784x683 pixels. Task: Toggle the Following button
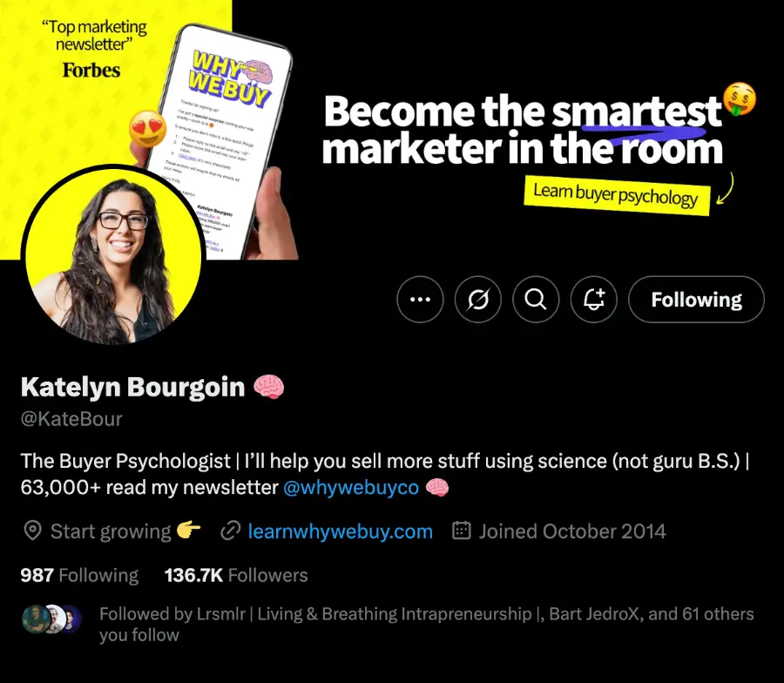coord(696,300)
